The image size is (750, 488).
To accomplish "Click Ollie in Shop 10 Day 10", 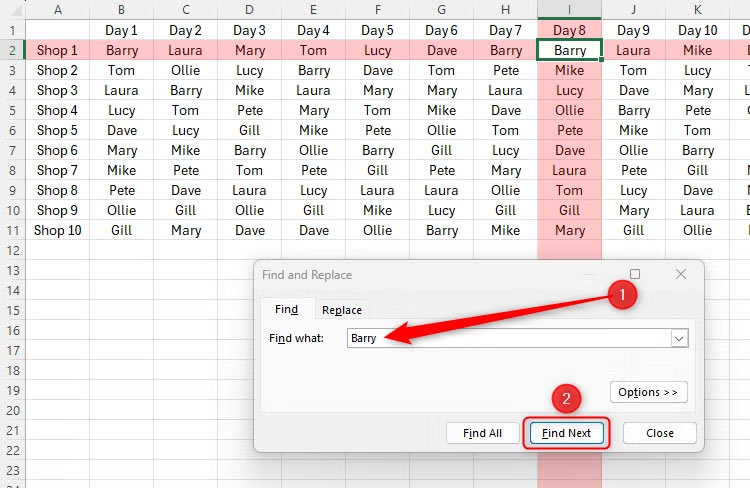I will click(x=697, y=231).
